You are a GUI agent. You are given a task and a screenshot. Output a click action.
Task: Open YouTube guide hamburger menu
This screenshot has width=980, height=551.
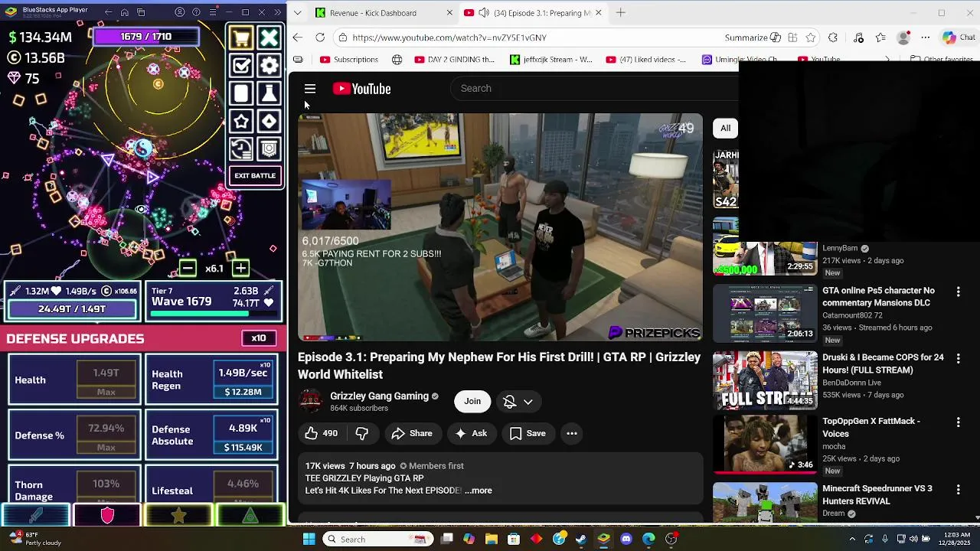310,89
